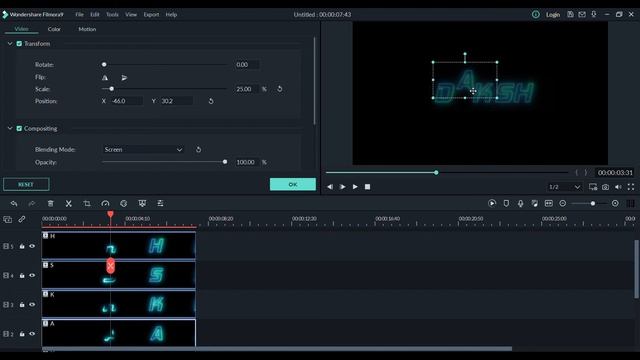
Task: Open the Crop tool icon
Action: coord(87,203)
